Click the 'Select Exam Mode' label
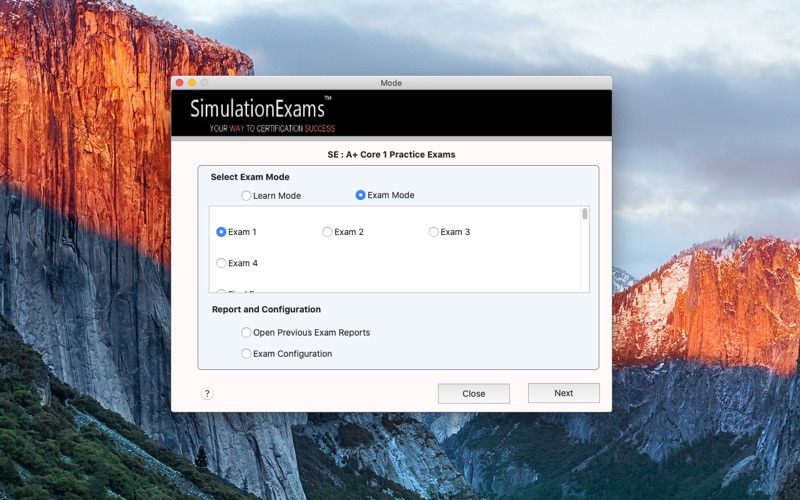Image resolution: width=800 pixels, height=500 pixels. point(250,177)
